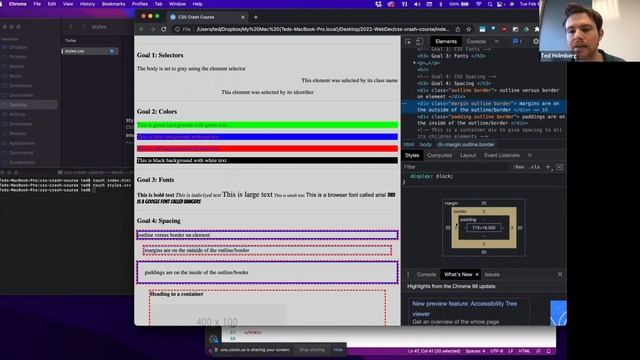Close the What's New drawer tab
640x360 pixels.
click(477, 275)
